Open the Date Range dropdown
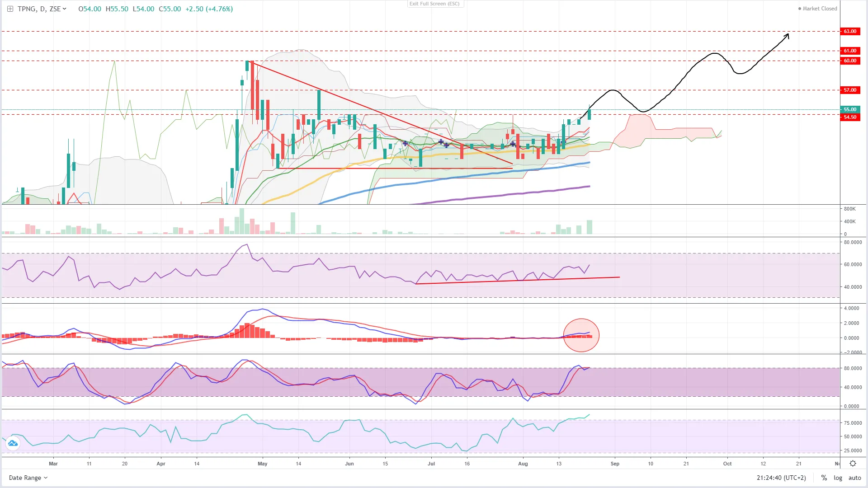This screenshot has height=488, width=868. (28, 478)
